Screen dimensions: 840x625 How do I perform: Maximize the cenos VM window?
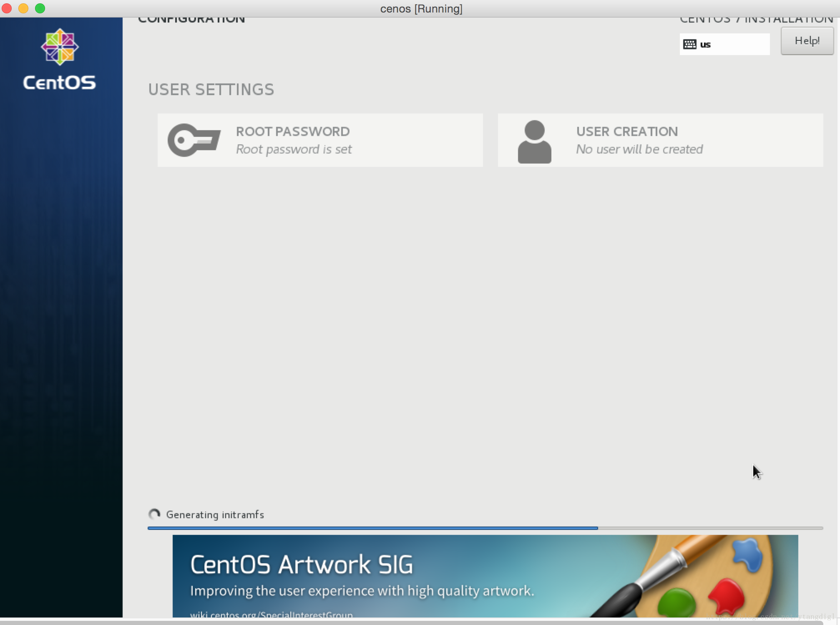click(x=40, y=8)
